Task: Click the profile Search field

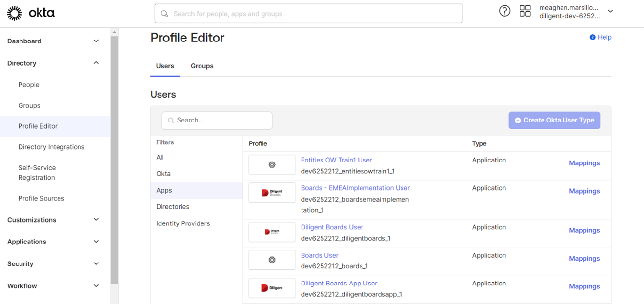Action: [217, 120]
